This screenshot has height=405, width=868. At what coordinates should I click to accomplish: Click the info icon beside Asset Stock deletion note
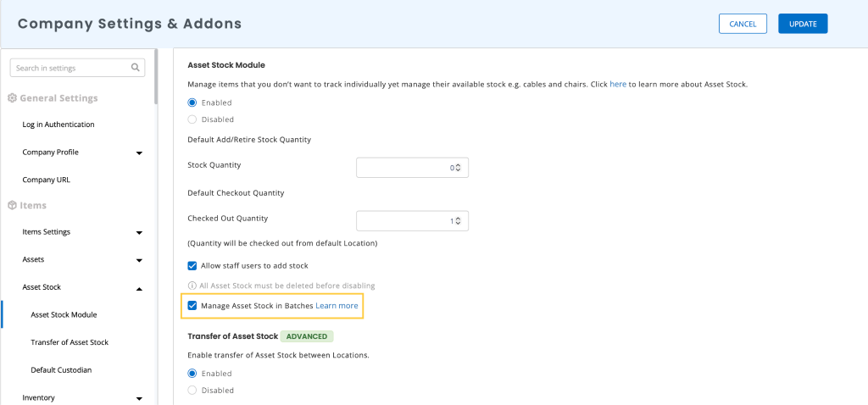[x=192, y=286]
